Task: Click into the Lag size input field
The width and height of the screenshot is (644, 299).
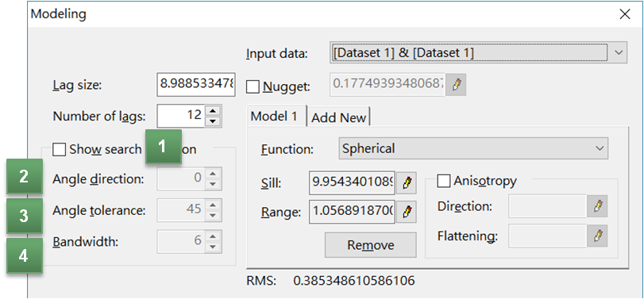Action: (x=196, y=85)
